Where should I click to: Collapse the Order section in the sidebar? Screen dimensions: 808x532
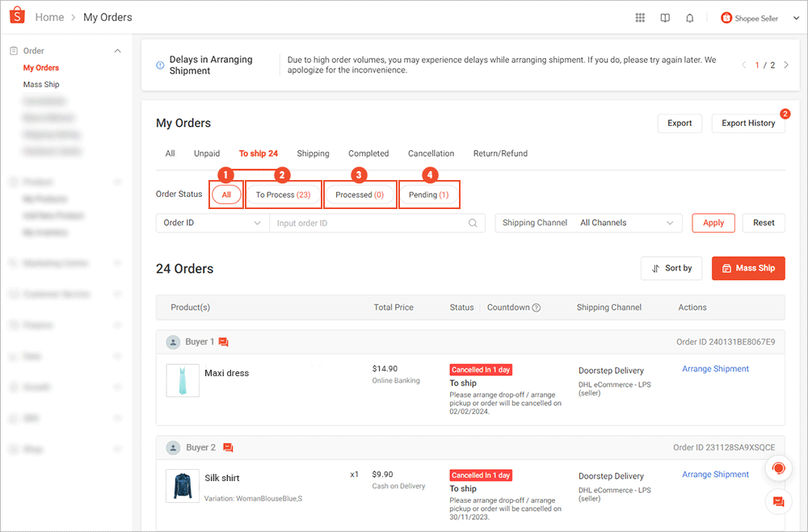point(117,50)
